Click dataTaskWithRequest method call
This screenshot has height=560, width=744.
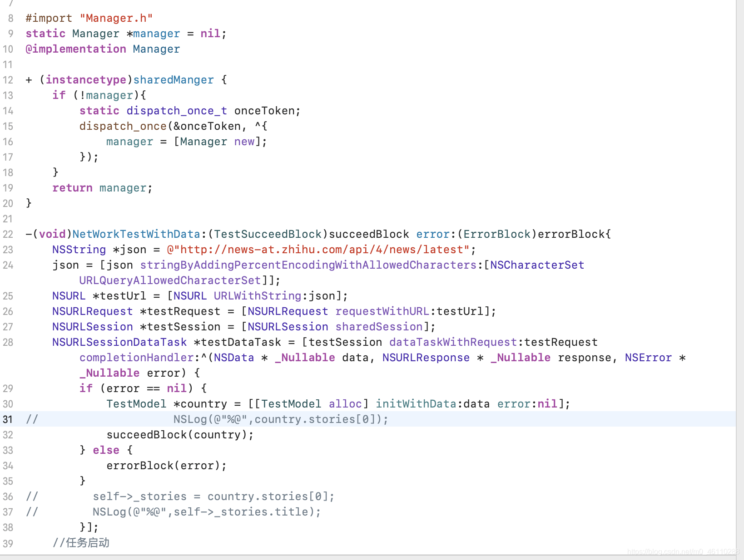pos(453,342)
